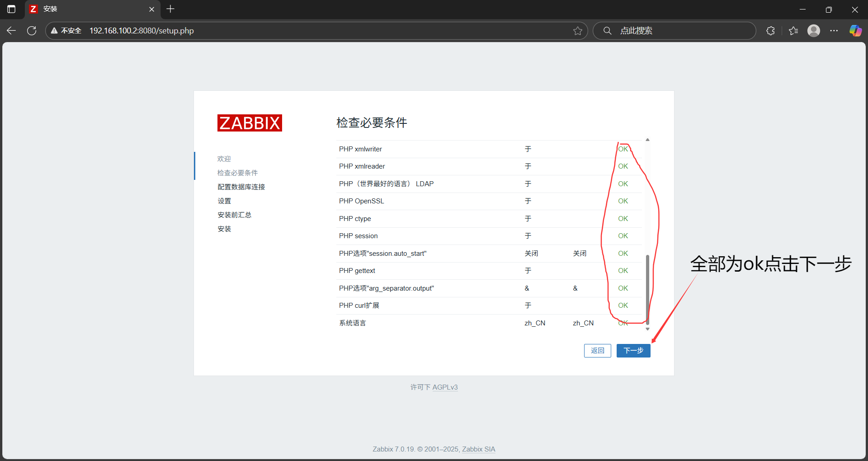Screen dimensions: 868x461
Task: Click the PHP session row label
Action: pos(358,236)
